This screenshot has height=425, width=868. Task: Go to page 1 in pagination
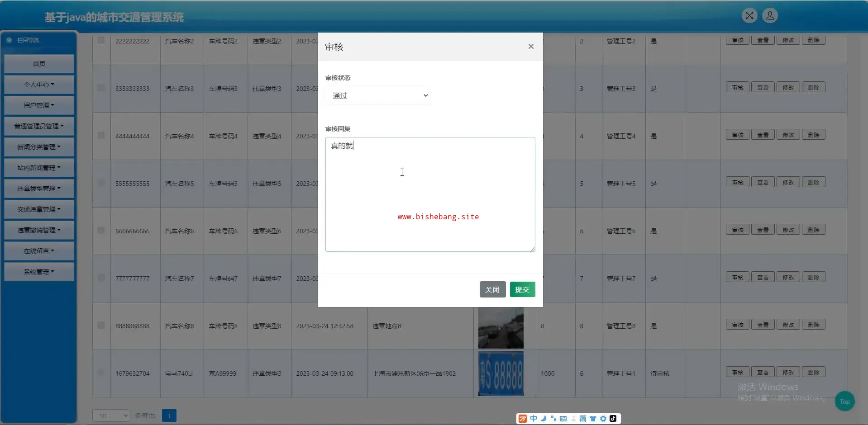(169, 416)
